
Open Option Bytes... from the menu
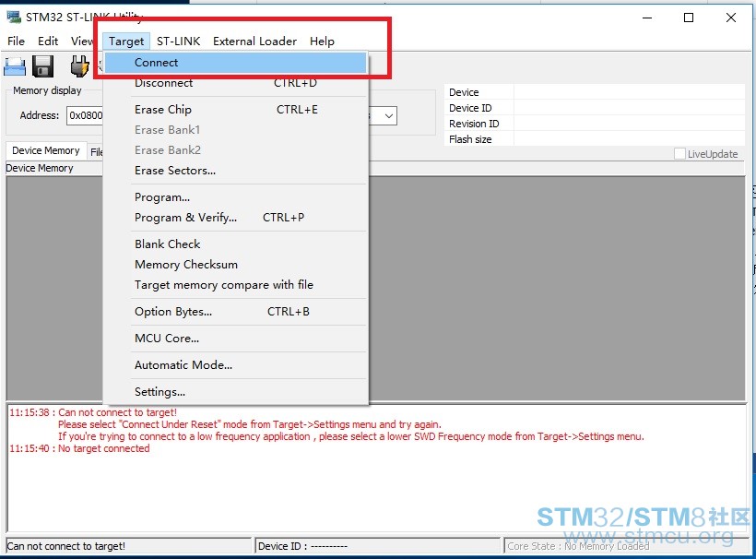point(236,312)
